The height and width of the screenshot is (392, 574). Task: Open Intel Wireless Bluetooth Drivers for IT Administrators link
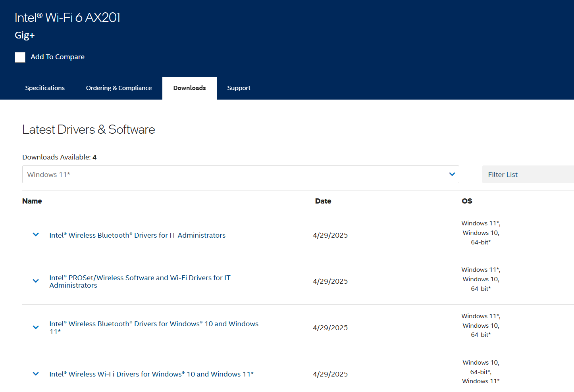coord(137,235)
